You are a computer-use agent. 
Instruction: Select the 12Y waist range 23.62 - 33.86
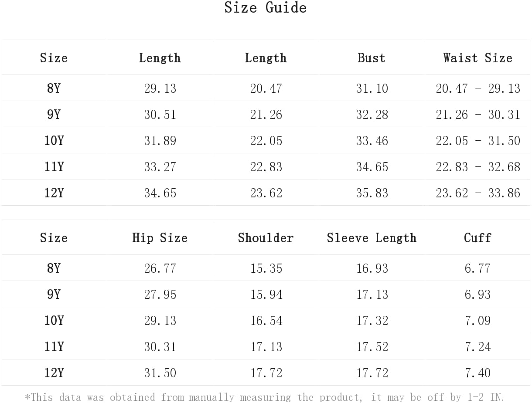coord(478,193)
